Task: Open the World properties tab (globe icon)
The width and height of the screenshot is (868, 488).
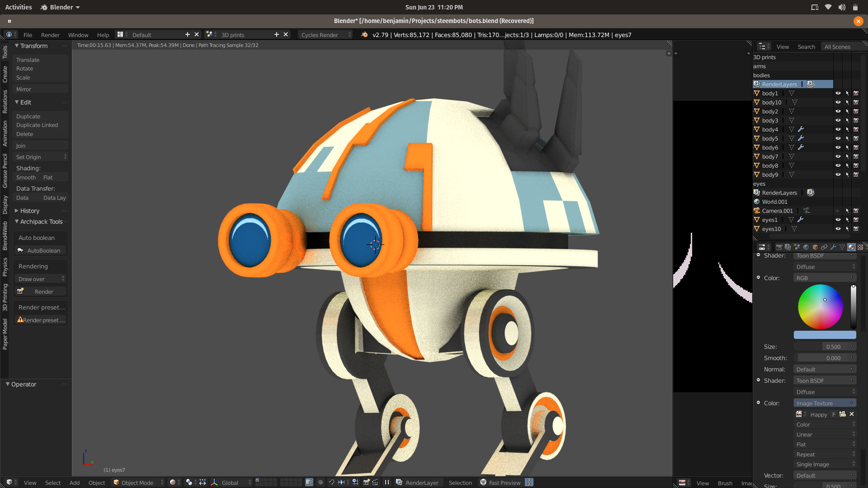Action: tap(806, 247)
